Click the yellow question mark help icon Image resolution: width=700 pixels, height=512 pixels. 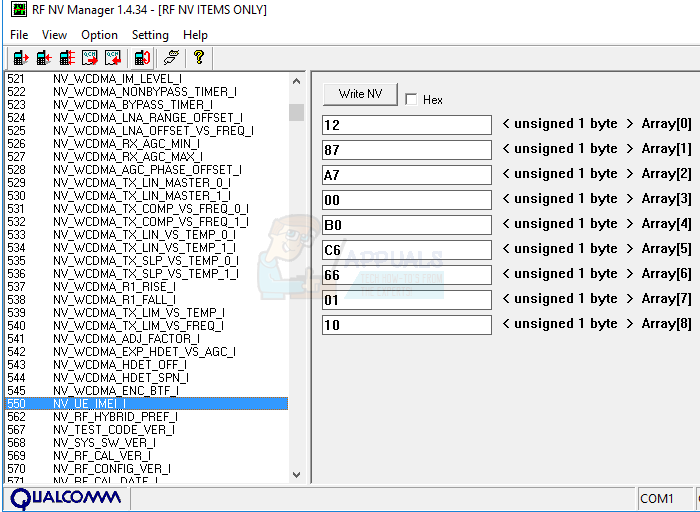199,58
